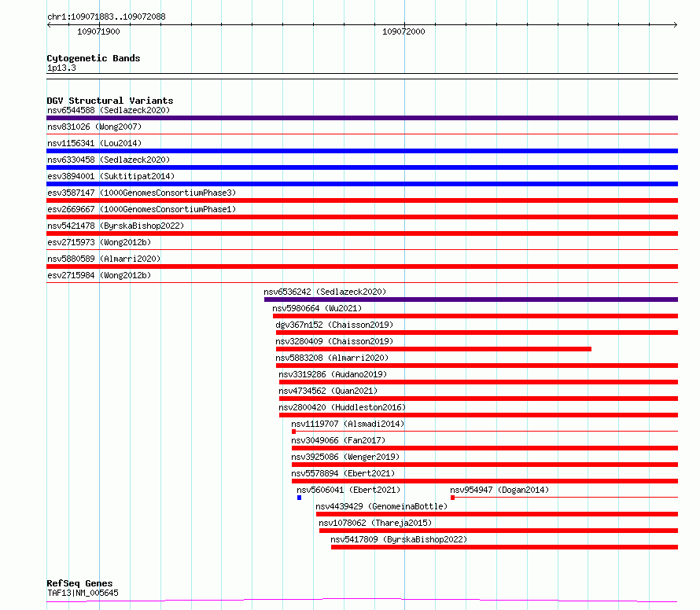Screen dimensions: 700x610
Task: Open the nsv954947 (Dogan2014) variant
Action: click(x=499, y=490)
